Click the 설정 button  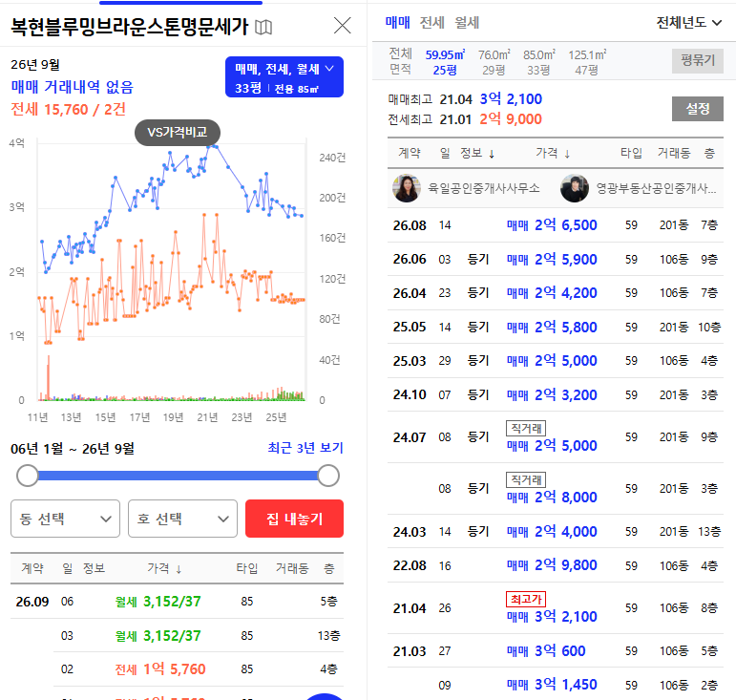coord(698,109)
